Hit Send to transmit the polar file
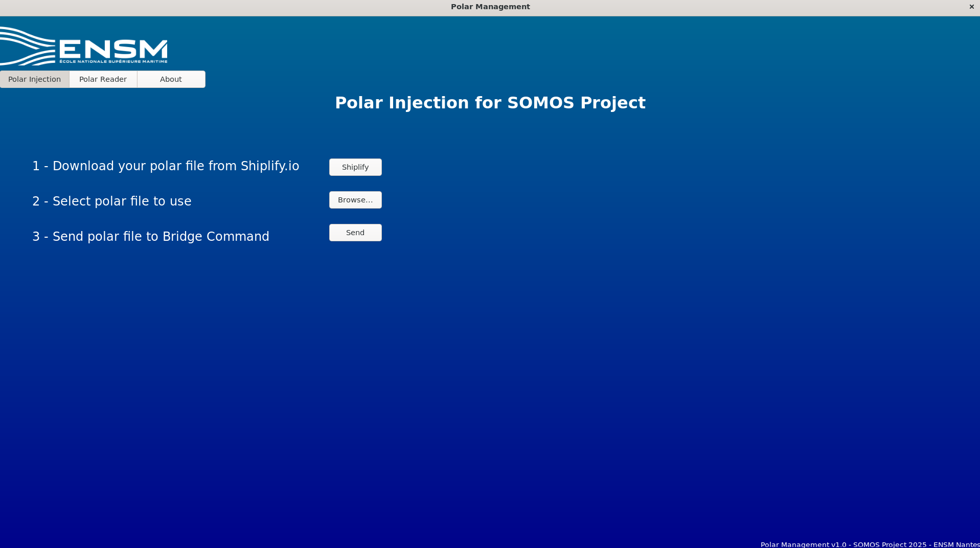980x548 pixels. click(x=355, y=233)
